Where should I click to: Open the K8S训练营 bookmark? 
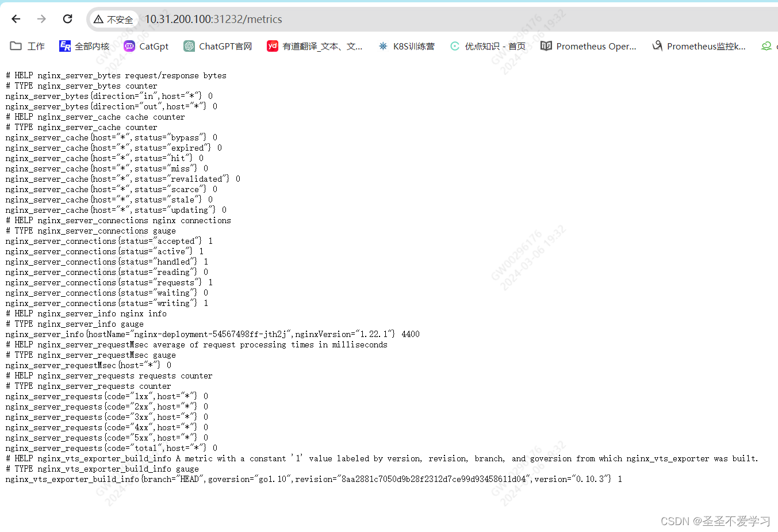[x=406, y=46]
